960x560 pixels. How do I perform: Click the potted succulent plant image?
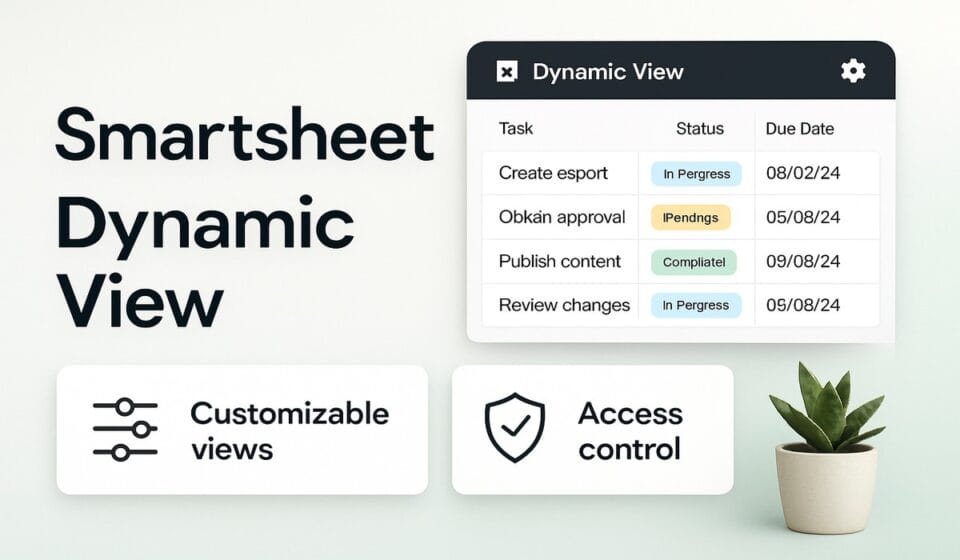pyautogui.click(x=827, y=448)
